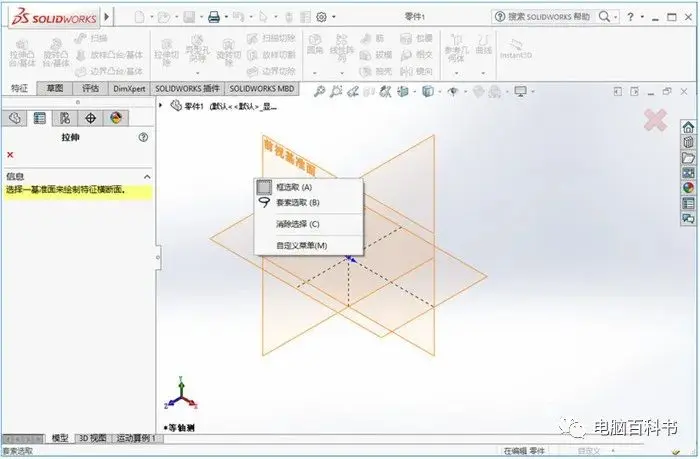
Task: Click the View Settings monitor icon
Action: click(x=521, y=92)
